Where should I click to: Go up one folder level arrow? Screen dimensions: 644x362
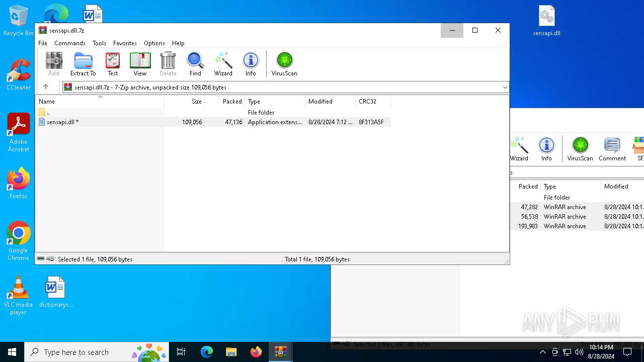pos(46,87)
